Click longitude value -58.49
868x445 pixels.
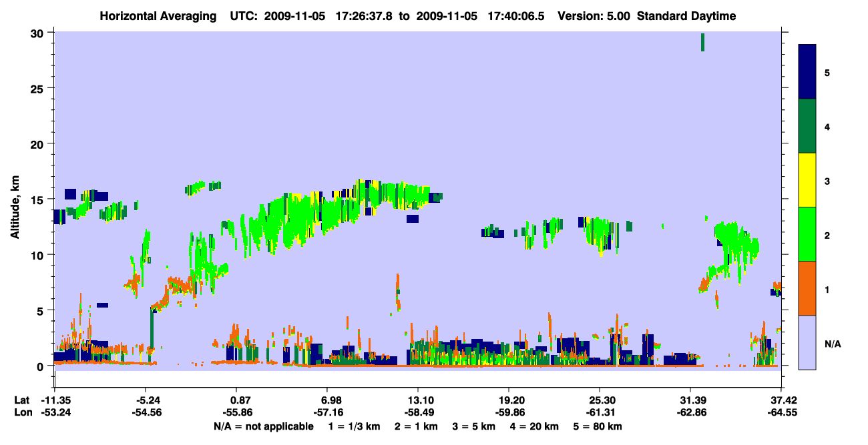[x=418, y=412]
